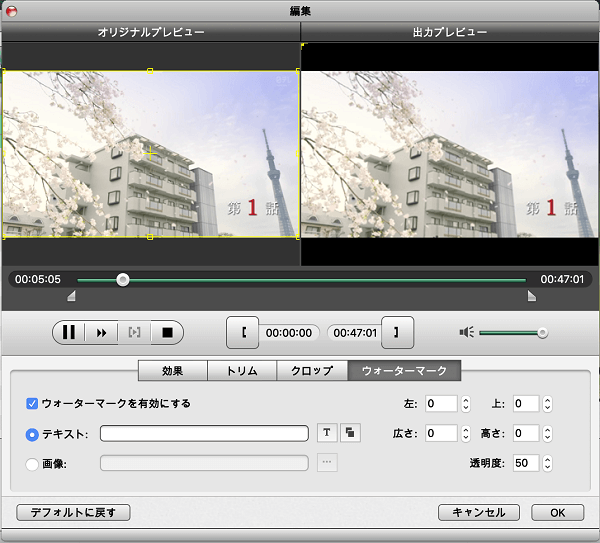This screenshot has width=600, height=543.
Task: Click the watermark image path field
Action: pos(204,463)
